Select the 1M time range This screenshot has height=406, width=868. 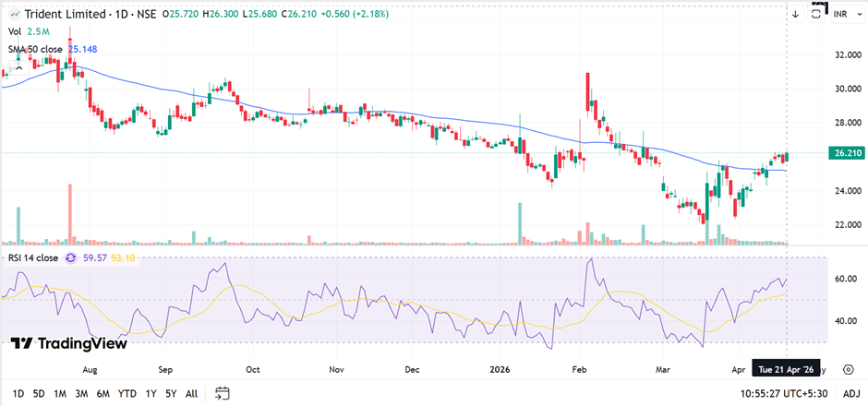point(60,393)
